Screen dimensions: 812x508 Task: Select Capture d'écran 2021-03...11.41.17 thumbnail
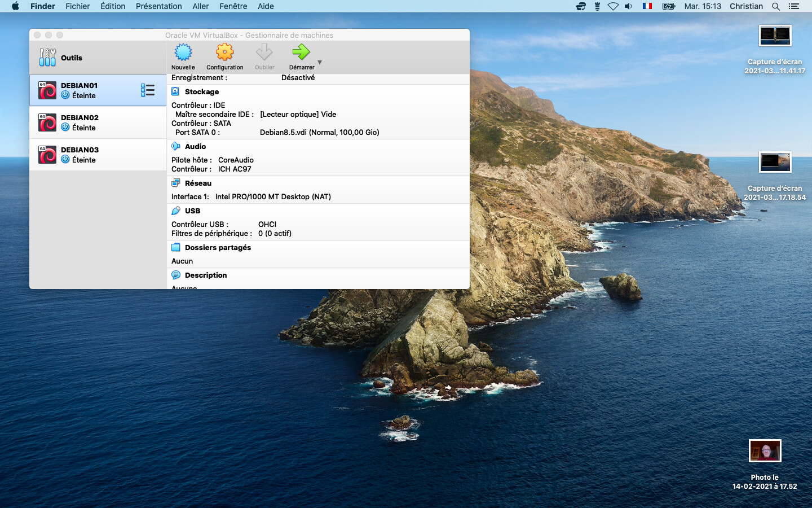point(775,36)
